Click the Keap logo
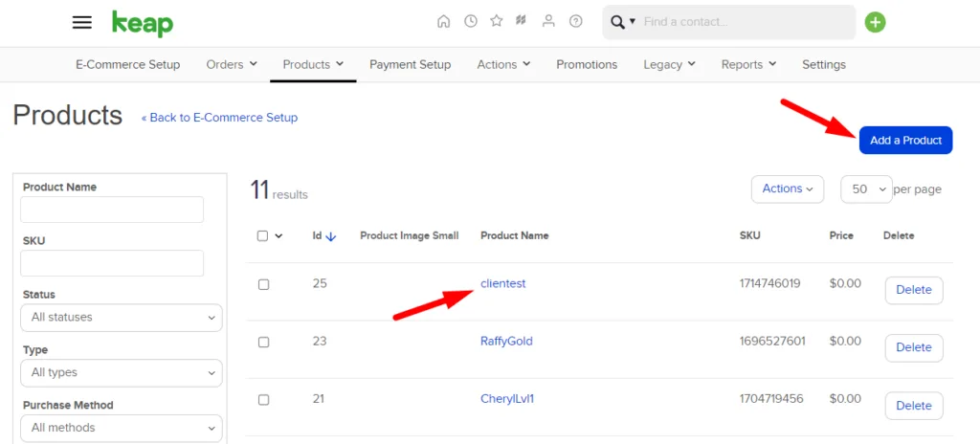The width and height of the screenshot is (980, 444). 143,24
